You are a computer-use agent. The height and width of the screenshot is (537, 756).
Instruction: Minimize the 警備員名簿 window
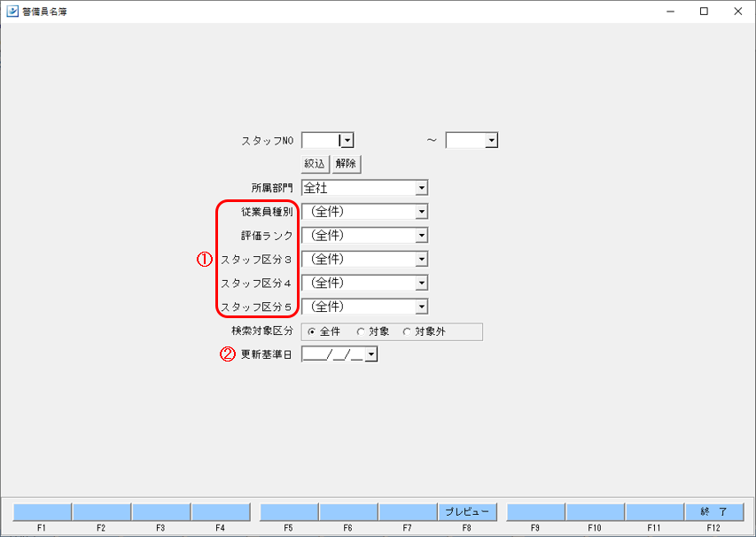click(x=671, y=12)
